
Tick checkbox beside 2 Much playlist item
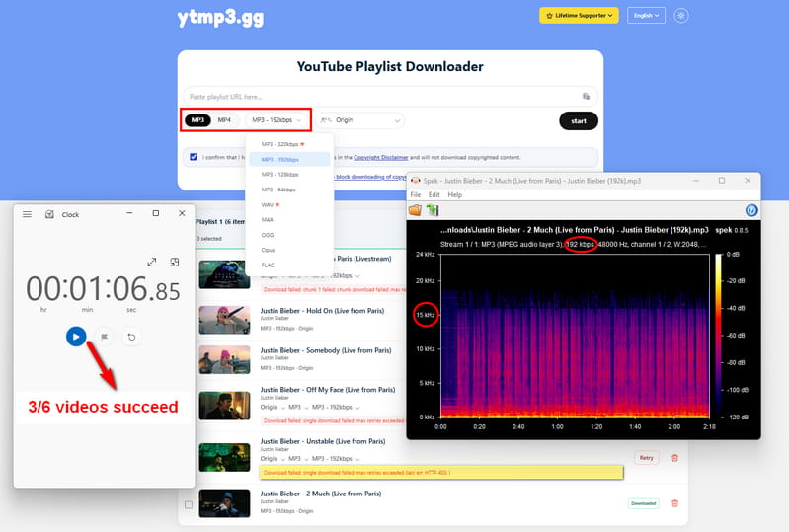pyautogui.click(x=189, y=504)
